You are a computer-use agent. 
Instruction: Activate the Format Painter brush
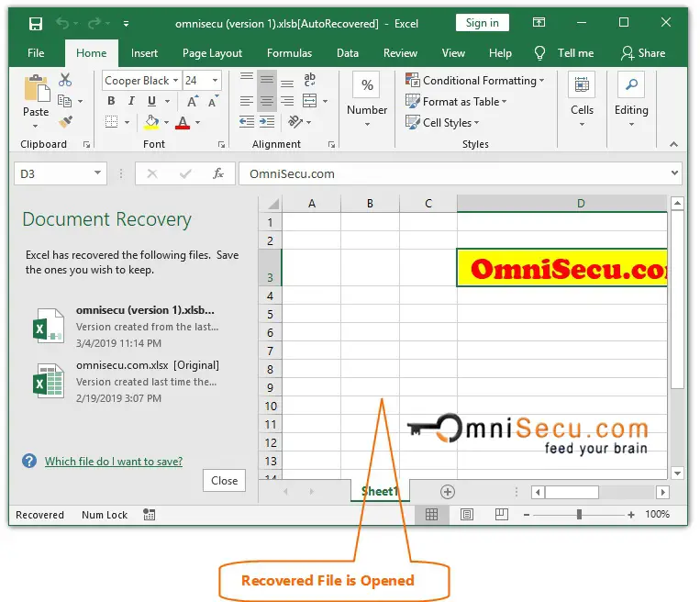[66, 121]
